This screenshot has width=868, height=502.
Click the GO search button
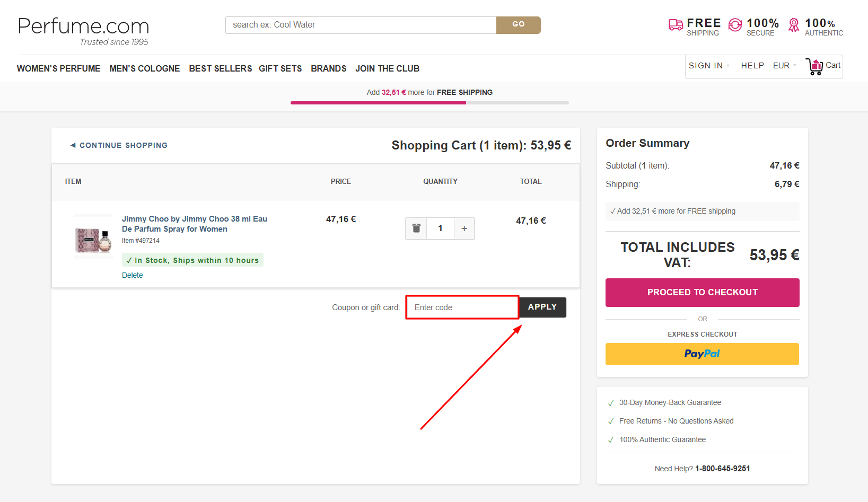(x=519, y=25)
